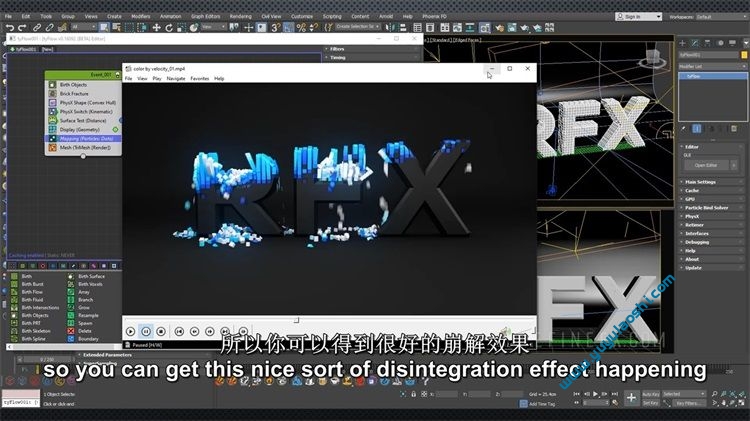750x421 pixels.
Task: Open the Sign In dropdown
Action: coord(638,16)
